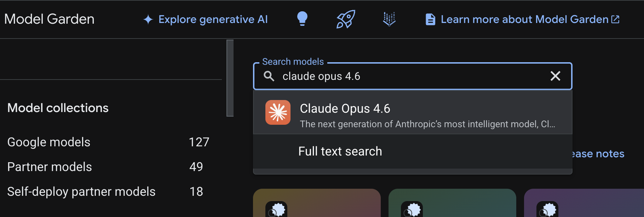The height and width of the screenshot is (217, 644).
Task: Click the dotted data-grid icon in the header
Action: click(x=389, y=19)
